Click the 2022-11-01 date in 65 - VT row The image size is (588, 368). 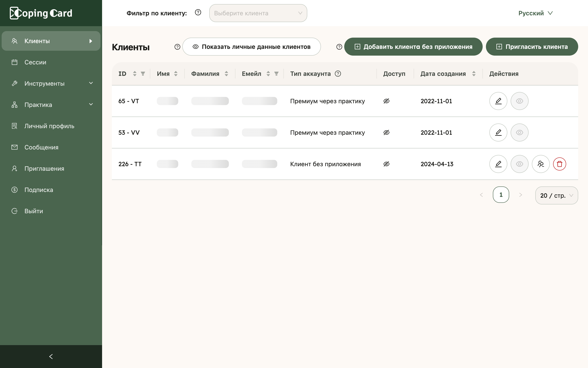(436, 101)
